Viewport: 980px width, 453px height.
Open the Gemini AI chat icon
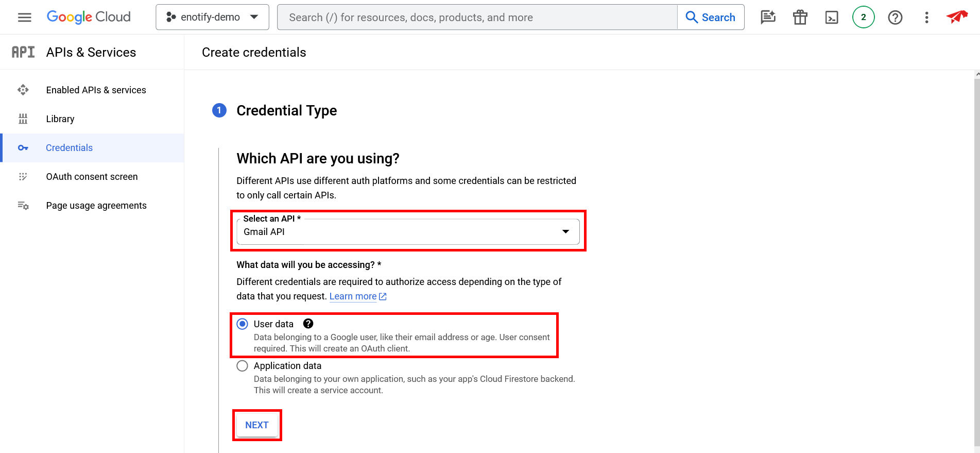(768, 18)
